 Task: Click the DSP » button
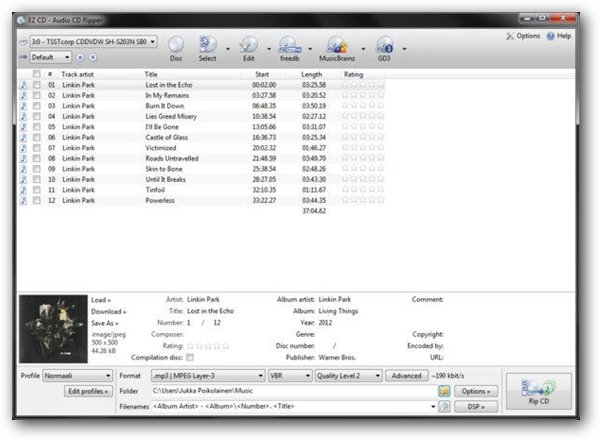[x=476, y=406]
